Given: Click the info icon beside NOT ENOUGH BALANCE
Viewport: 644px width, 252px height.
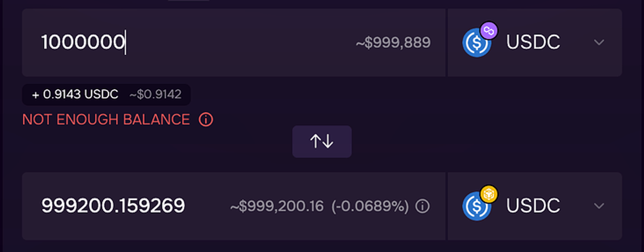Looking at the screenshot, I should click(x=206, y=120).
